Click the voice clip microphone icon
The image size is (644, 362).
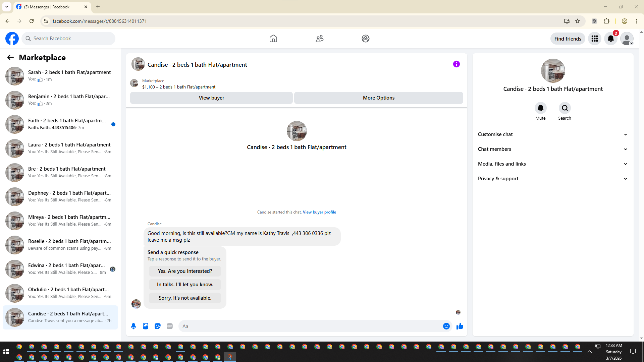pos(133,326)
